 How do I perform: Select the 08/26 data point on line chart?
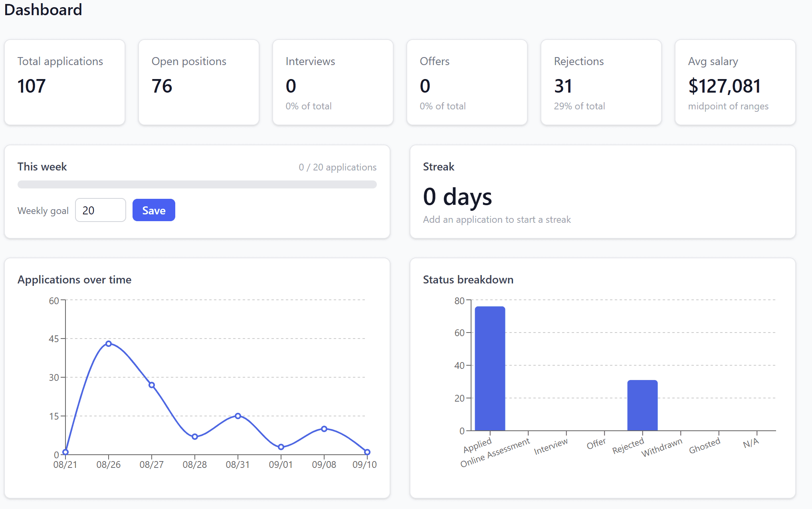[109, 343]
